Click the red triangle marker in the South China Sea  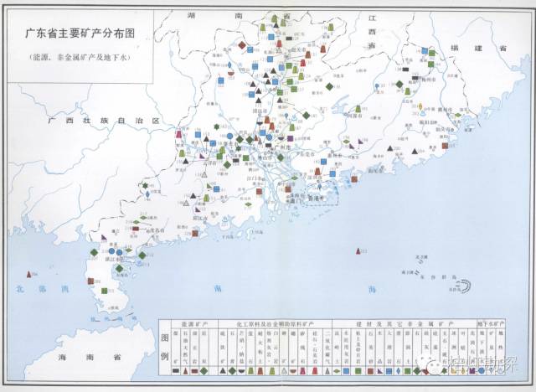tap(358, 251)
